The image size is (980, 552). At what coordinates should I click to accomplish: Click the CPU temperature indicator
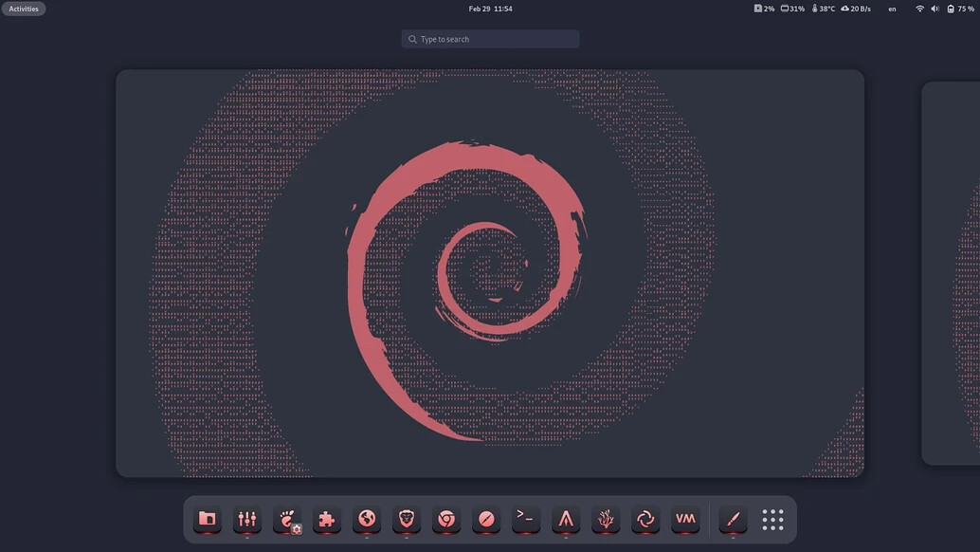824,9
